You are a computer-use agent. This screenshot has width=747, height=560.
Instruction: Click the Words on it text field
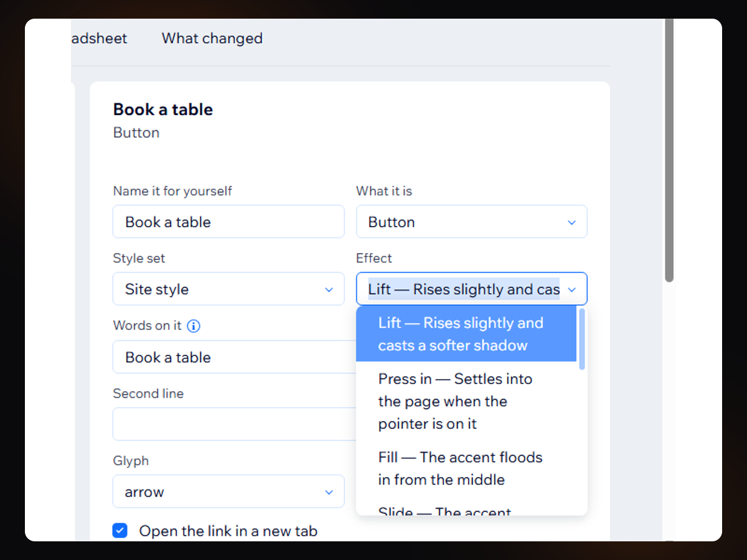(x=235, y=357)
